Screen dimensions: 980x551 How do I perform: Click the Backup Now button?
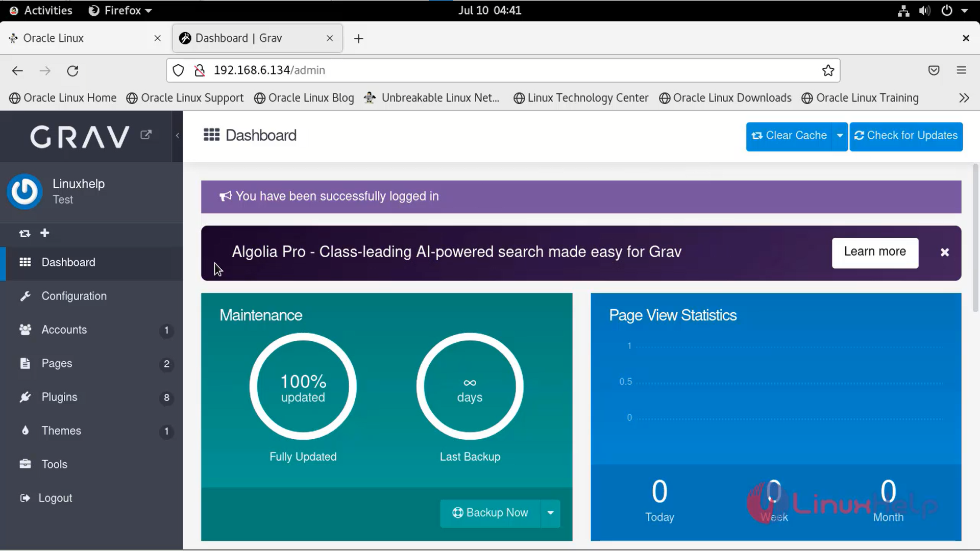[x=490, y=513]
